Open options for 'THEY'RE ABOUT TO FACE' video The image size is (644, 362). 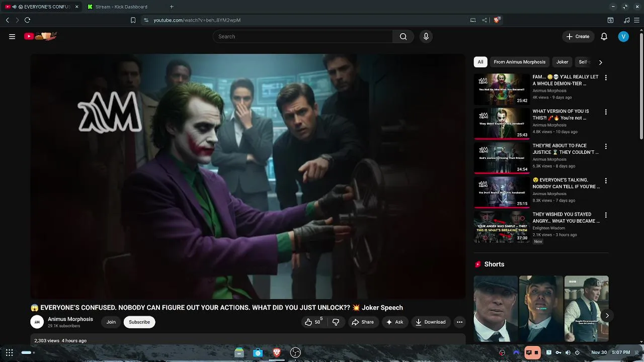(x=606, y=146)
